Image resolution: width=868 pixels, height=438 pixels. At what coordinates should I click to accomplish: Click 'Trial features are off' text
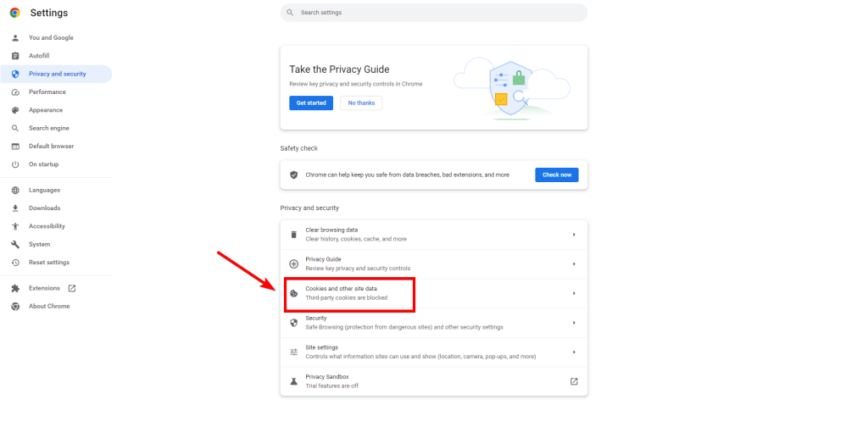(332, 386)
